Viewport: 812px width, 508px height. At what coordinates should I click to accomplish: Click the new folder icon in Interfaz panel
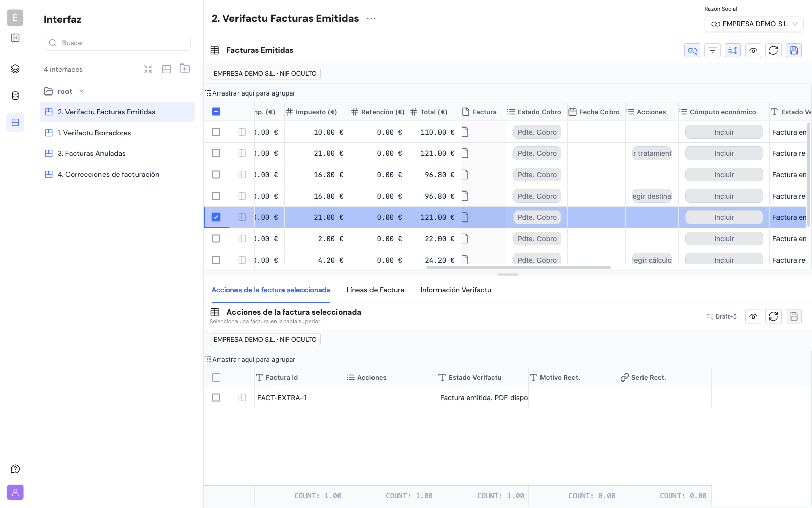(185, 69)
